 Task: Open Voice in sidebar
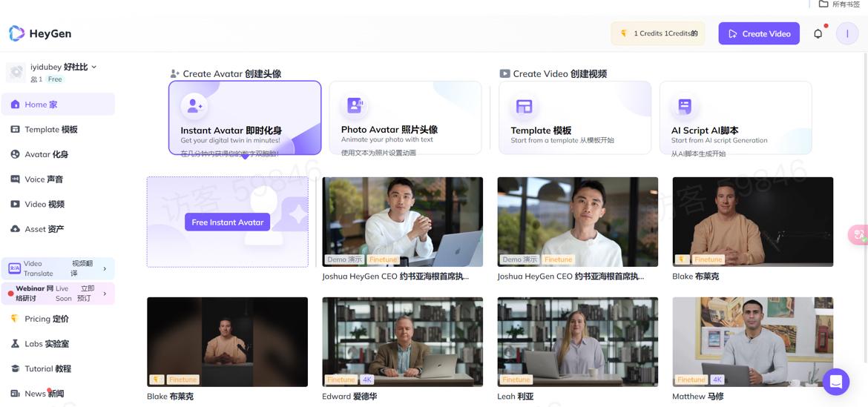(58, 179)
